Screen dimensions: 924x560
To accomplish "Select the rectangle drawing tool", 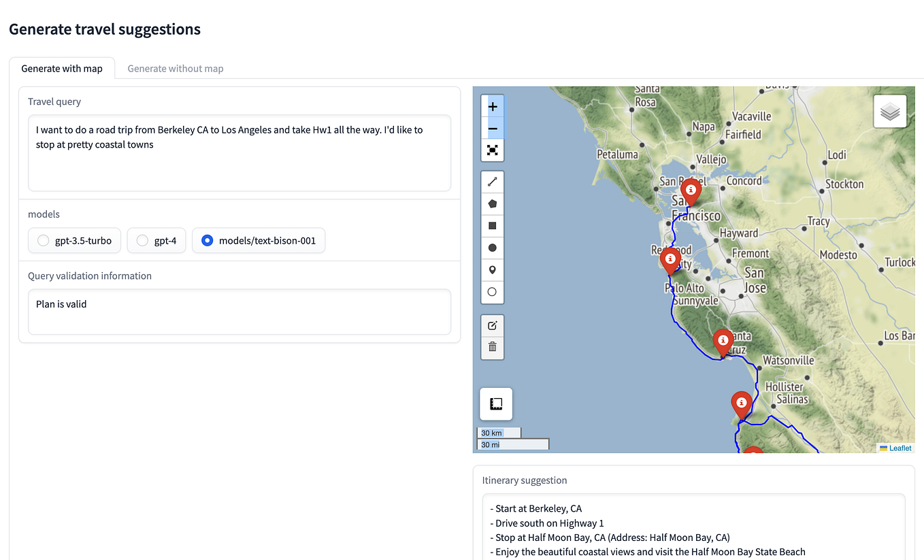I will 492,225.
